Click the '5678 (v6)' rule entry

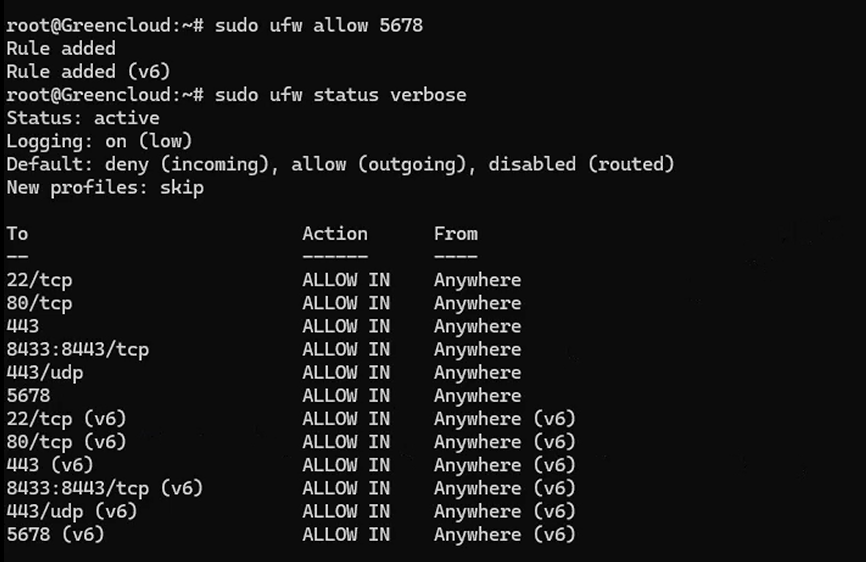(x=55, y=535)
